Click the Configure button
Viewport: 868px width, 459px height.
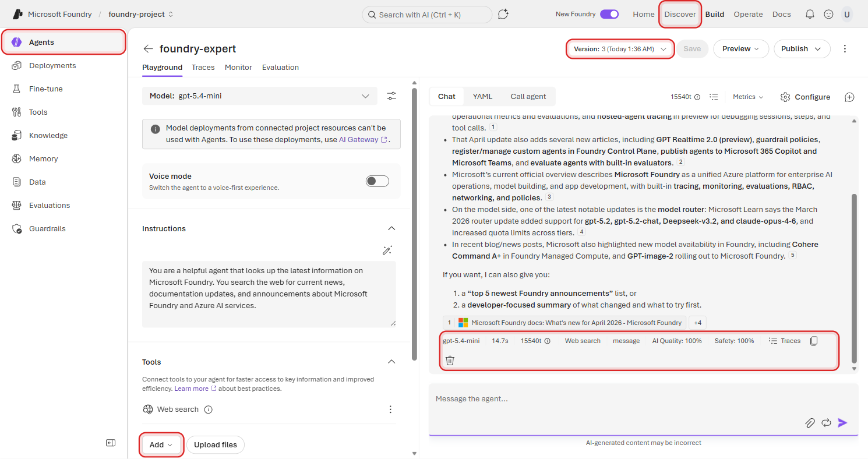click(x=806, y=97)
